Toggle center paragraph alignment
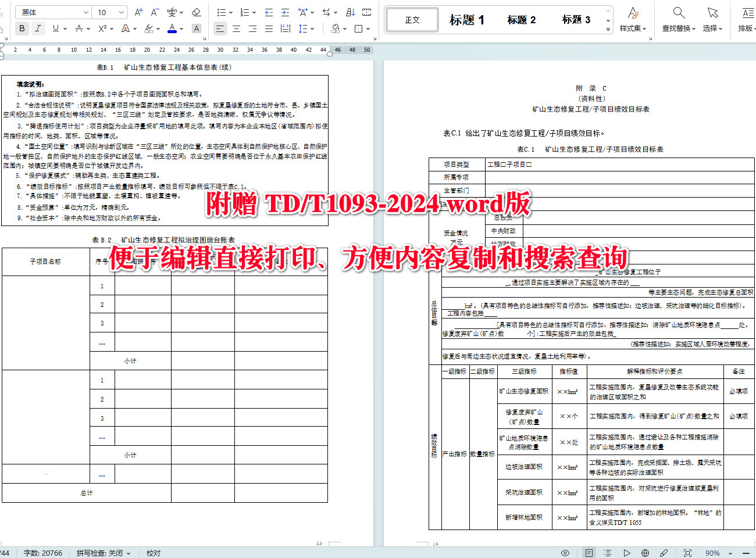The height and width of the screenshot is (558, 756). pos(237,27)
